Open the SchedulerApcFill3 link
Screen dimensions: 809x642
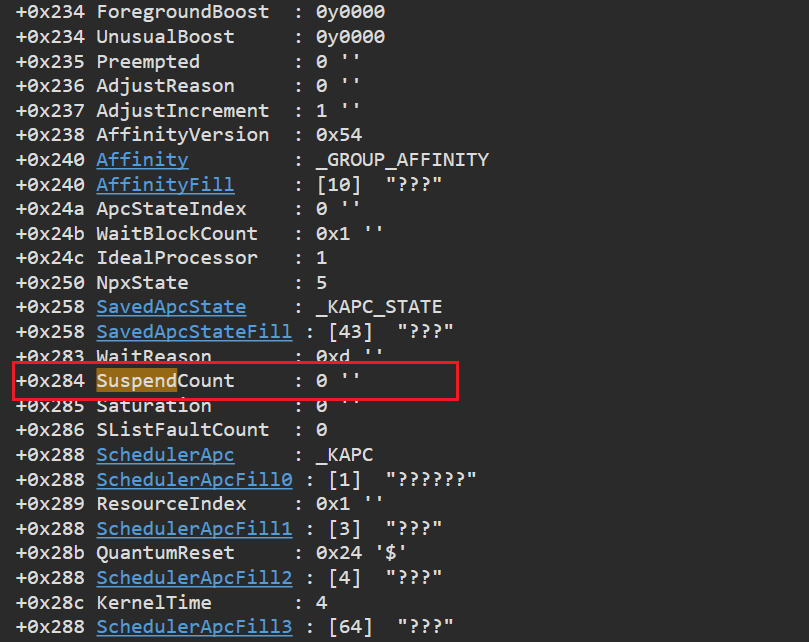(194, 627)
